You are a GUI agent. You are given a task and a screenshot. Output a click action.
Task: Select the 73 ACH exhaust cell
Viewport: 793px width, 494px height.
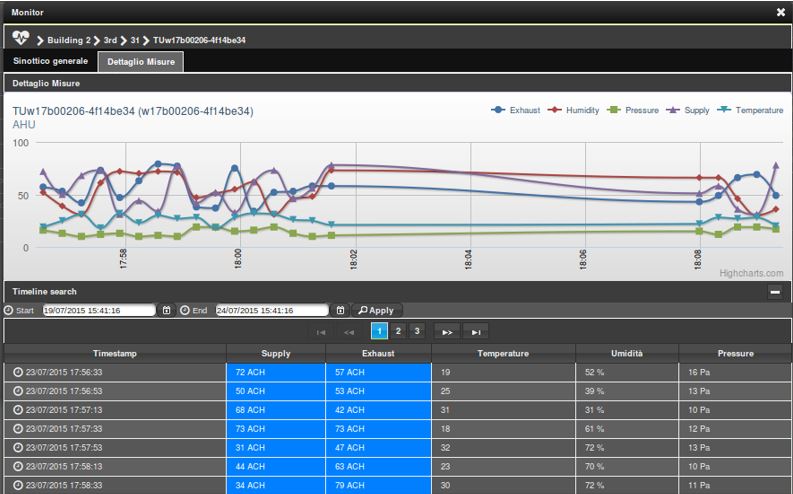[x=378, y=429]
